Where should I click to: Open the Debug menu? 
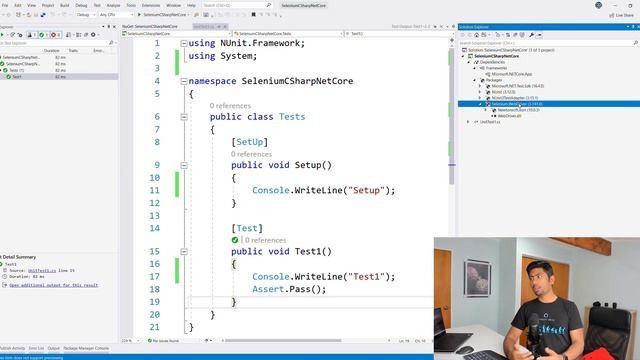click(x=81, y=5)
